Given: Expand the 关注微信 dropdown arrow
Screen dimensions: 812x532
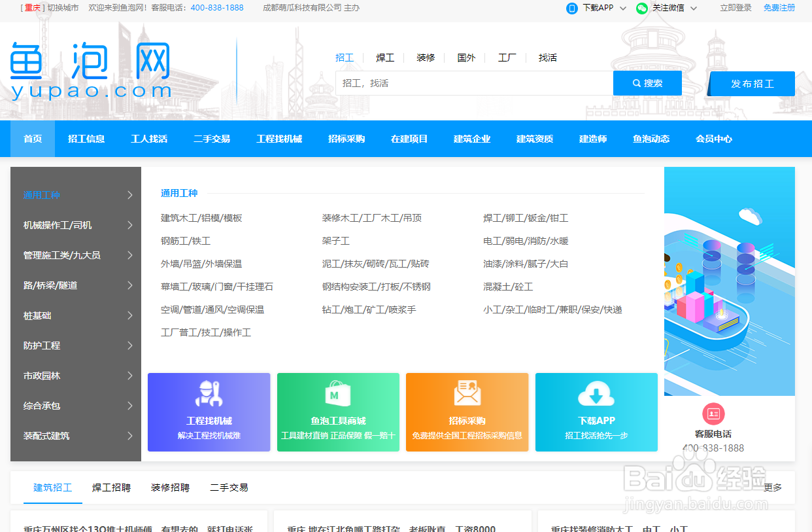Looking at the screenshot, I should click(694, 9).
